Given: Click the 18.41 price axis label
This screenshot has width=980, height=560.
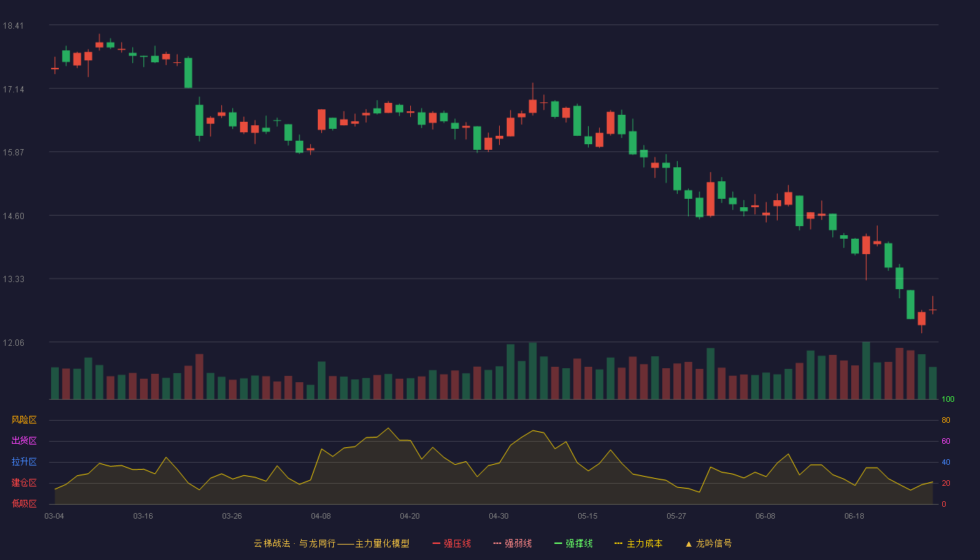Looking at the screenshot, I should pyautogui.click(x=13, y=26).
